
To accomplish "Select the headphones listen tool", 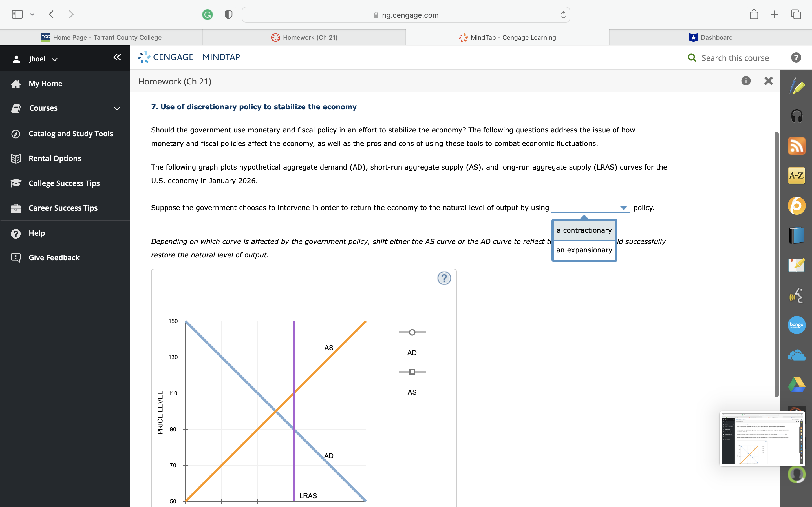I will coord(796,116).
